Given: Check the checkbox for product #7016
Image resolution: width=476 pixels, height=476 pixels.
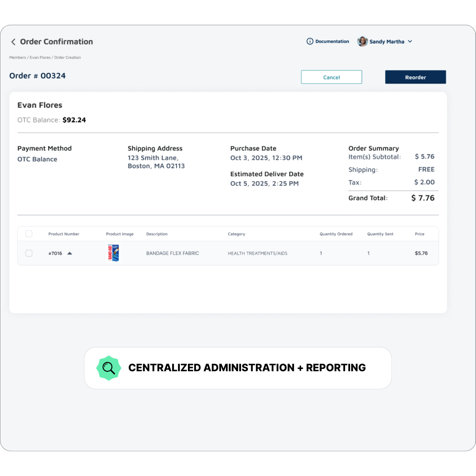Looking at the screenshot, I should (x=29, y=253).
